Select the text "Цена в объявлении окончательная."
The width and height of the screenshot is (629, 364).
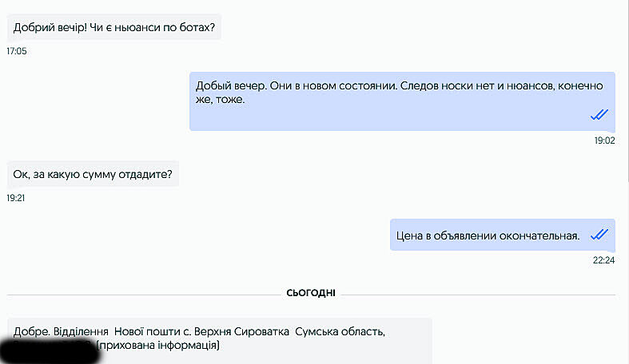click(x=488, y=235)
